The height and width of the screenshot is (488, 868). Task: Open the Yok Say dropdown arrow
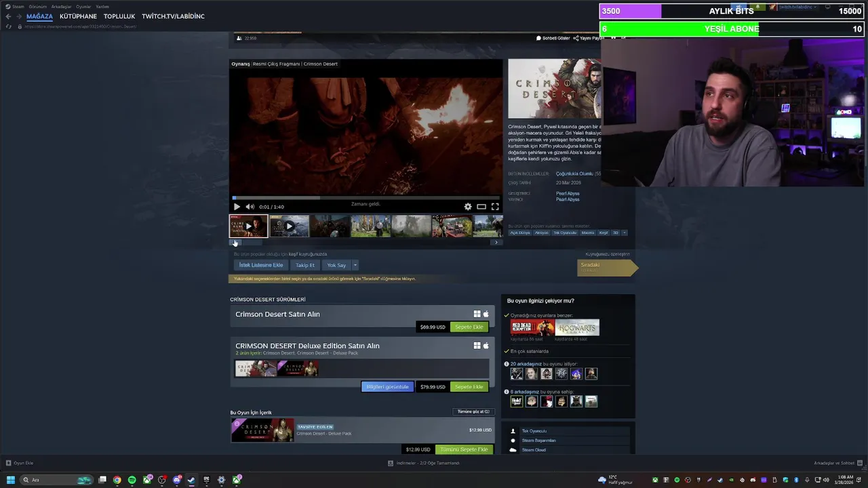pos(355,265)
